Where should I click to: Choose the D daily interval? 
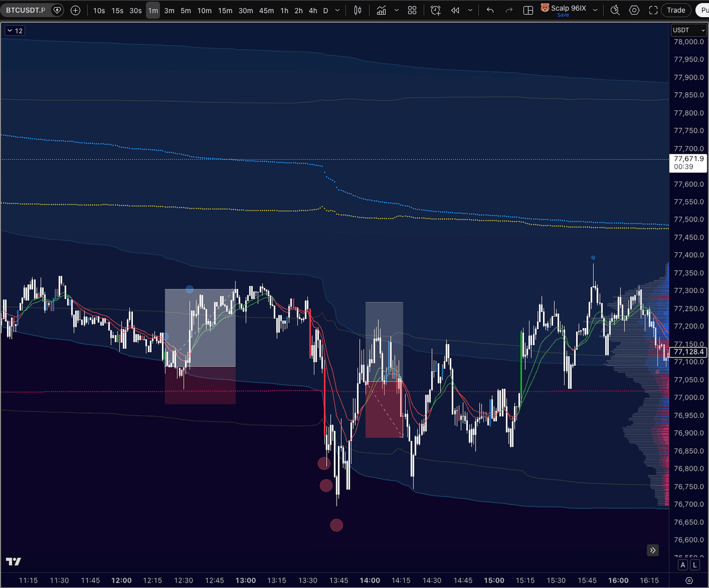pyautogui.click(x=326, y=10)
